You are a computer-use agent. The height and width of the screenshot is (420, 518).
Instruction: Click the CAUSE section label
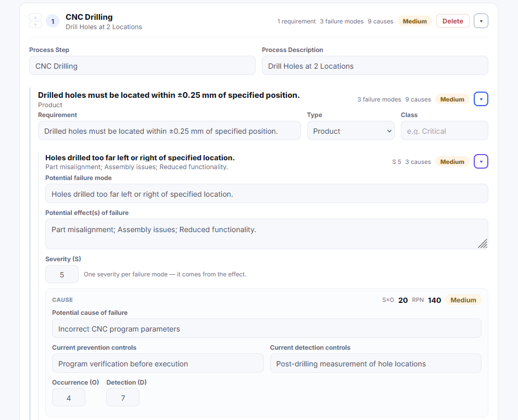click(62, 300)
